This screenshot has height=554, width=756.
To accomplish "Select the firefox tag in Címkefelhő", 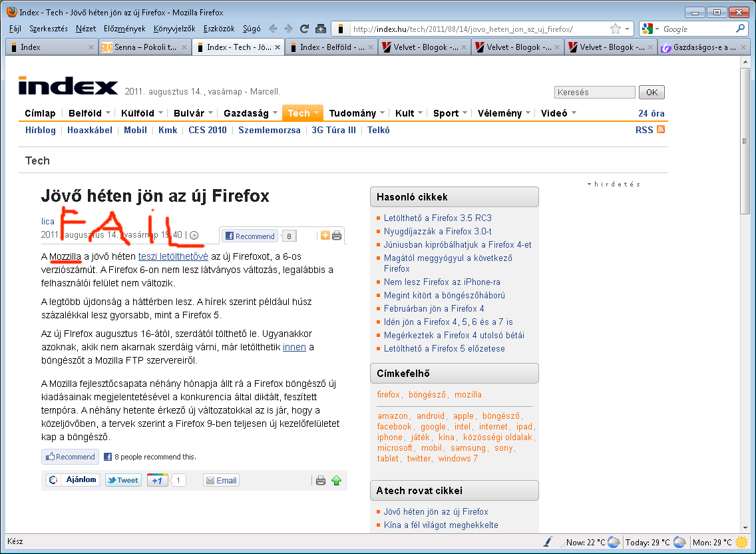I will pos(388,394).
